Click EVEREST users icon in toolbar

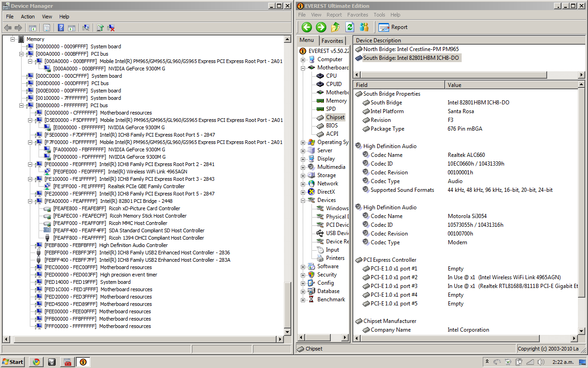tap(364, 27)
